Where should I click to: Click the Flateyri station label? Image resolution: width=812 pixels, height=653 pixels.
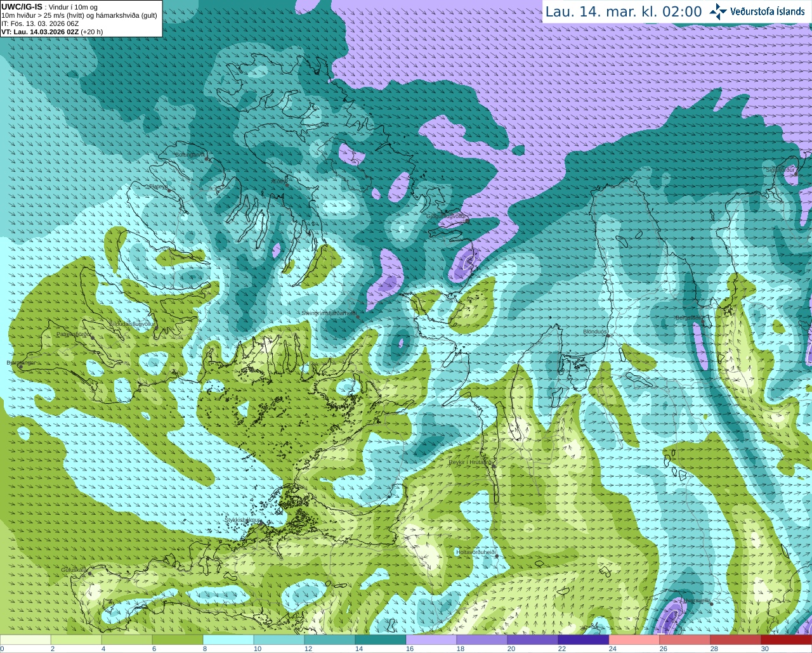(159, 187)
